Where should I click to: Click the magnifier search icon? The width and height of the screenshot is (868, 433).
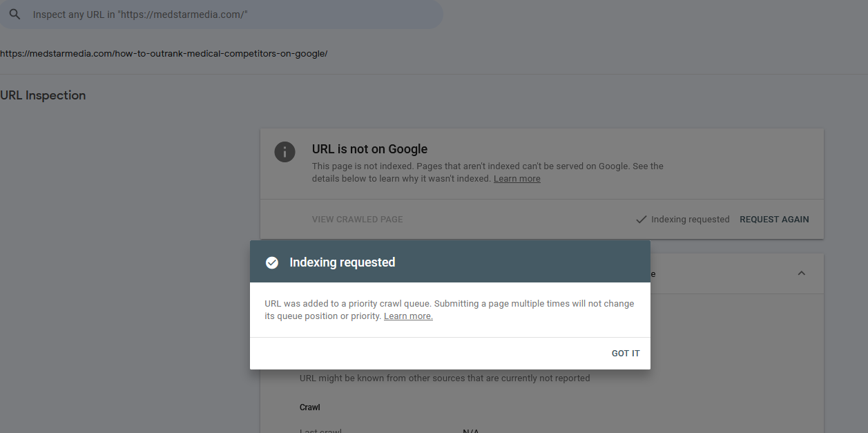click(15, 15)
